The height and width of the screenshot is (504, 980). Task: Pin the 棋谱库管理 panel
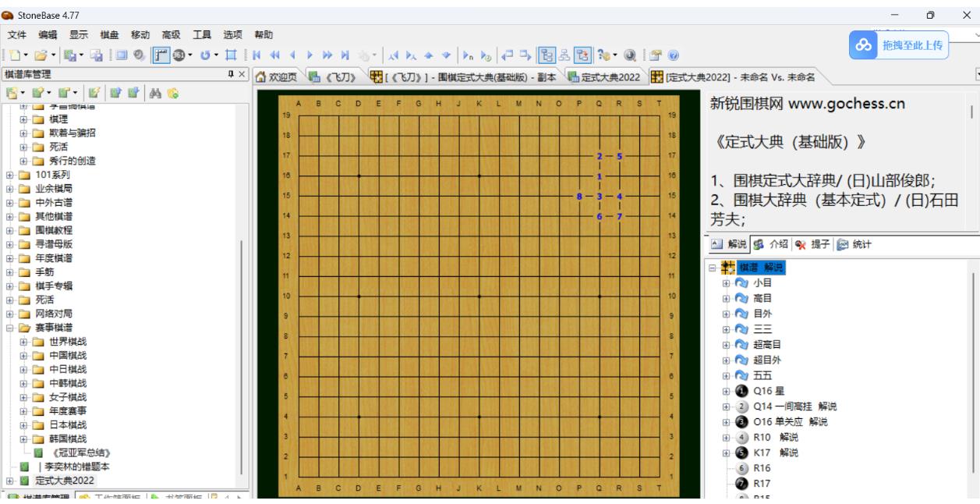click(x=230, y=74)
